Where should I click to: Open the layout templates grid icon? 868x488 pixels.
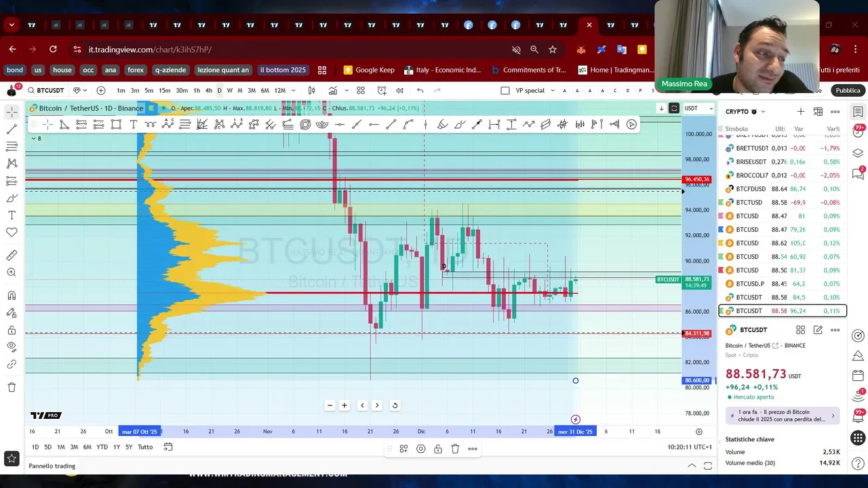click(x=361, y=91)
